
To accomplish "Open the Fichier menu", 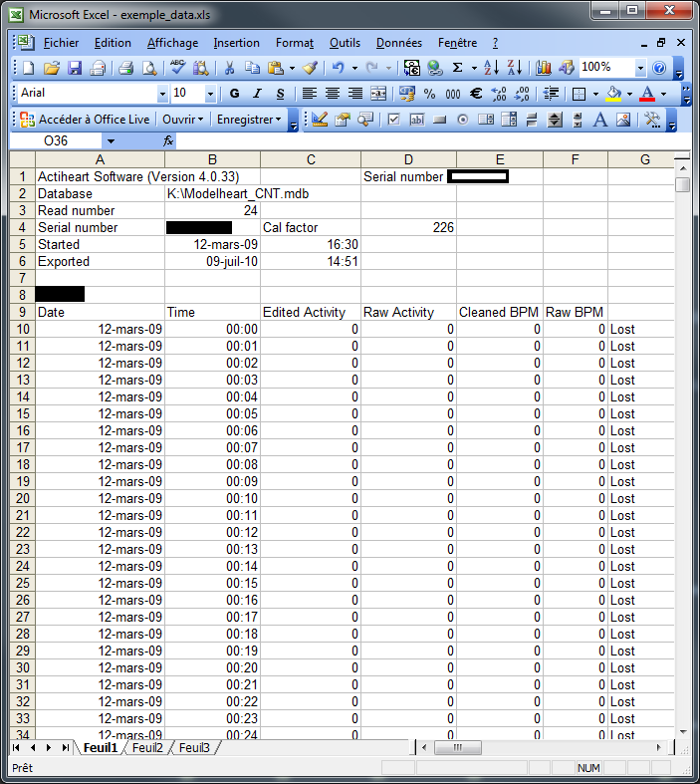I will coord(61,43).
